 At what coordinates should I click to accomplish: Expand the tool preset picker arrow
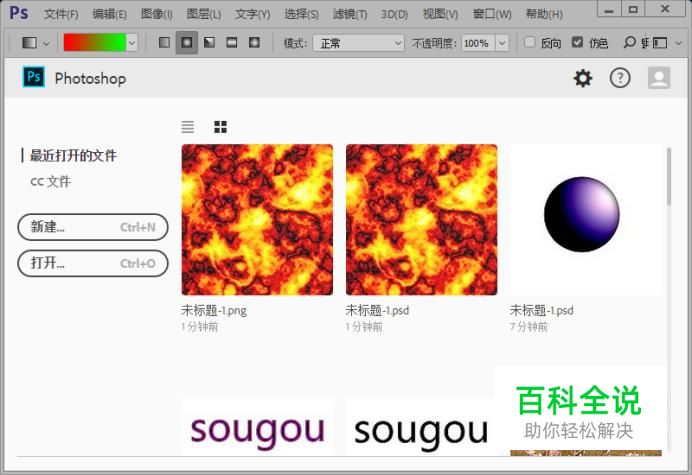46,43
